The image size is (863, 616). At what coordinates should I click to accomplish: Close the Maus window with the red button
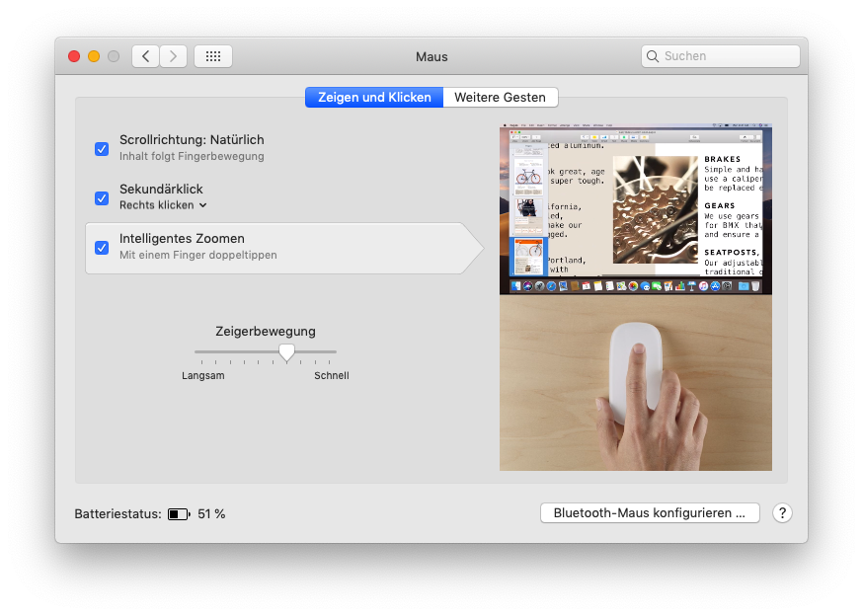74,56
